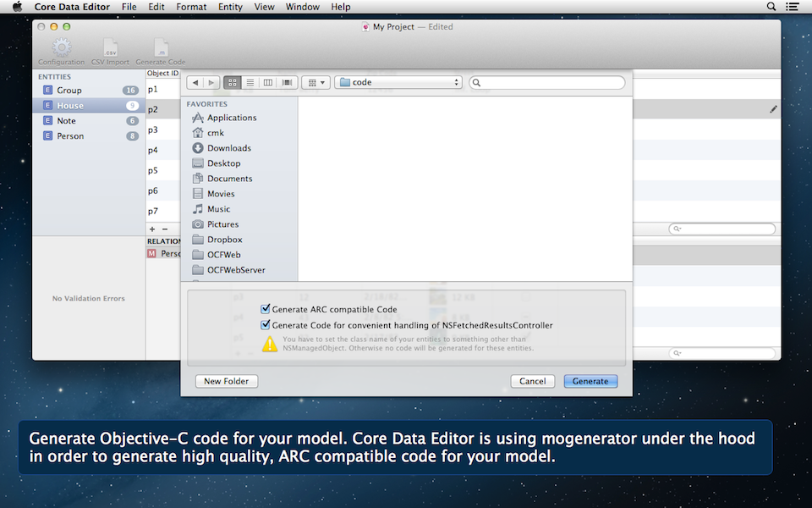Select the cmk home folder

pos(208,133)
